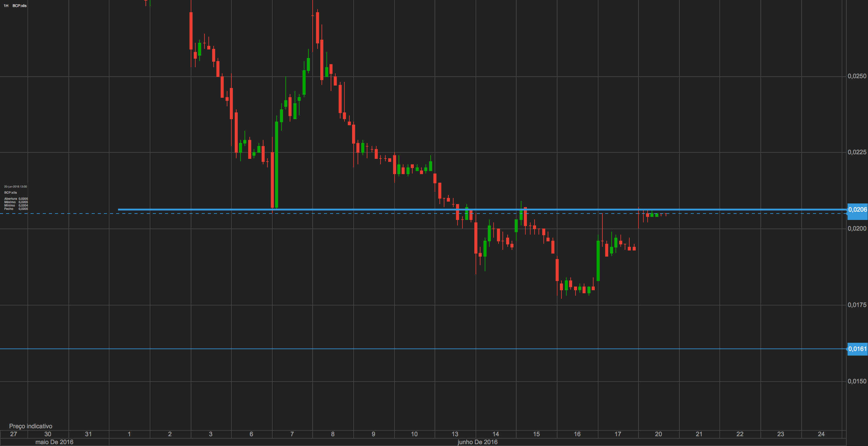
Task: Click the 1H timeframe label
Action: click(x=6, y=6)
